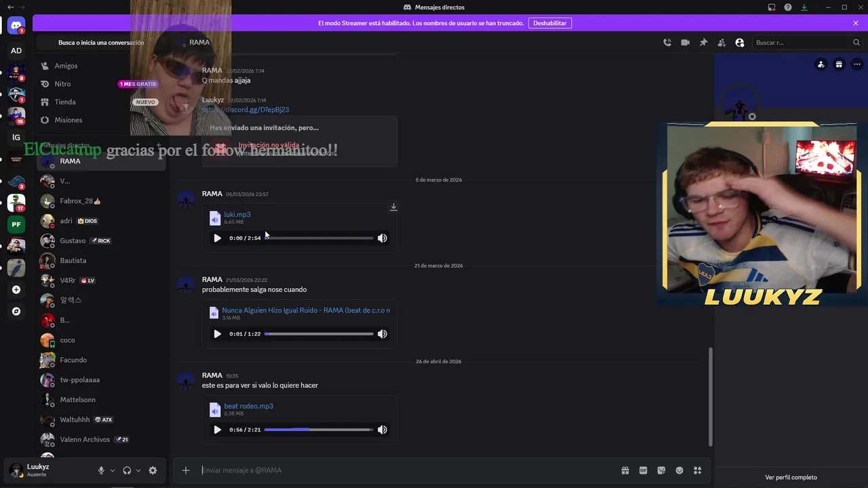Viewport: 868px width, 488px height.
Task: Expand microphone input options chevron
Action: [x=113, y=470]
